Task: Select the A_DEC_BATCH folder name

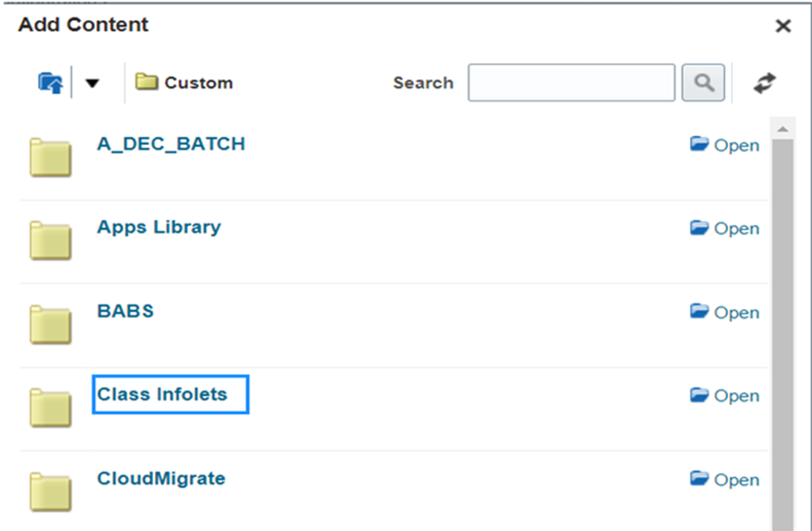Action: 171,144
